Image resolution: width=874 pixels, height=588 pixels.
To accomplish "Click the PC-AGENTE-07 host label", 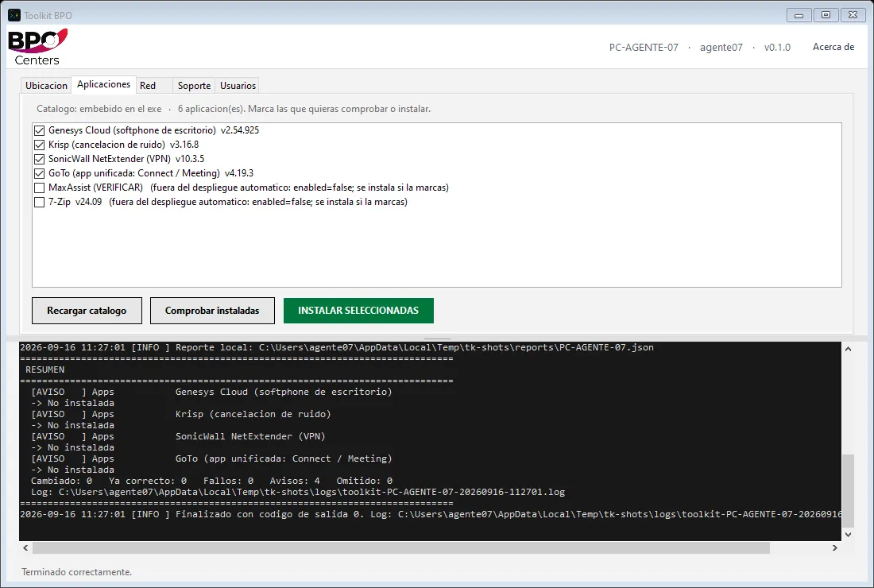I will [644, 48].
